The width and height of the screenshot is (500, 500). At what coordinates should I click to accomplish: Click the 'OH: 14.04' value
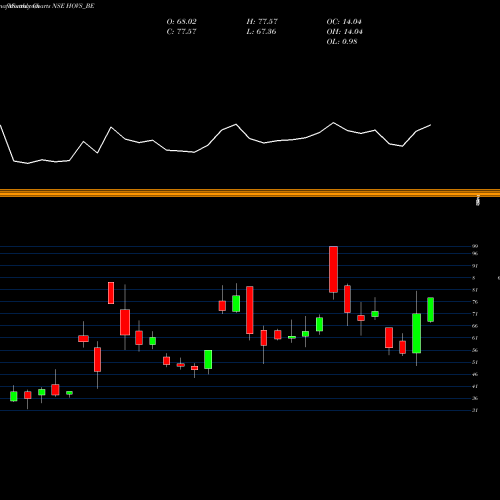(345, 32)
